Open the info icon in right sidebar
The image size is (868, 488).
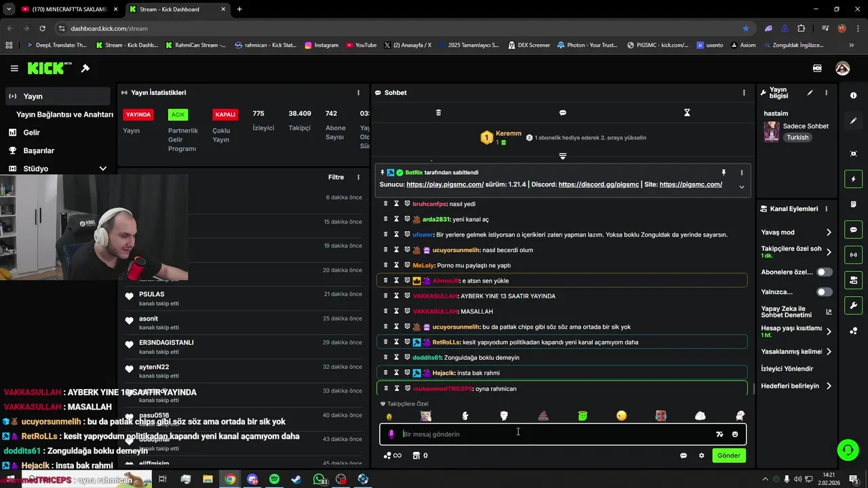click(853, 96)
